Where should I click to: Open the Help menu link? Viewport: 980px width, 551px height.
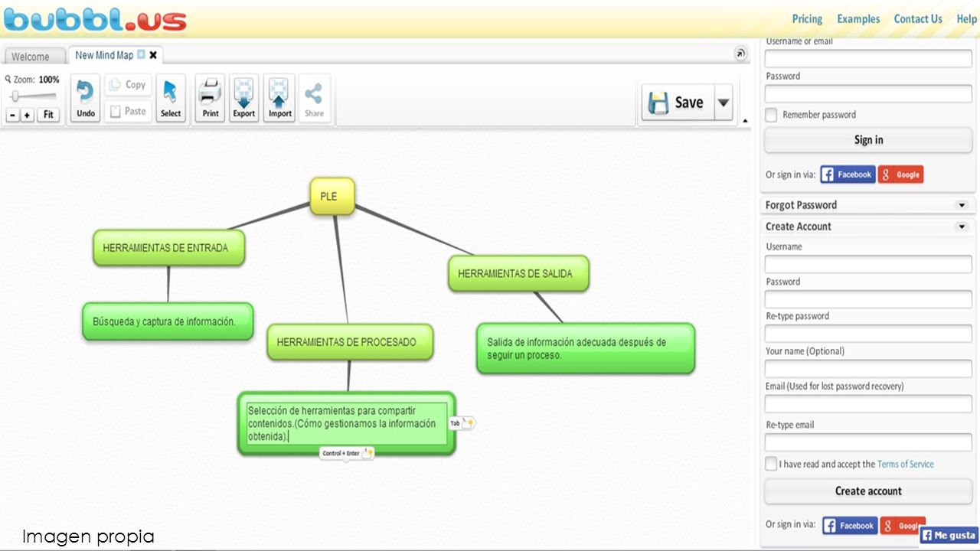[x=967, y=19]
